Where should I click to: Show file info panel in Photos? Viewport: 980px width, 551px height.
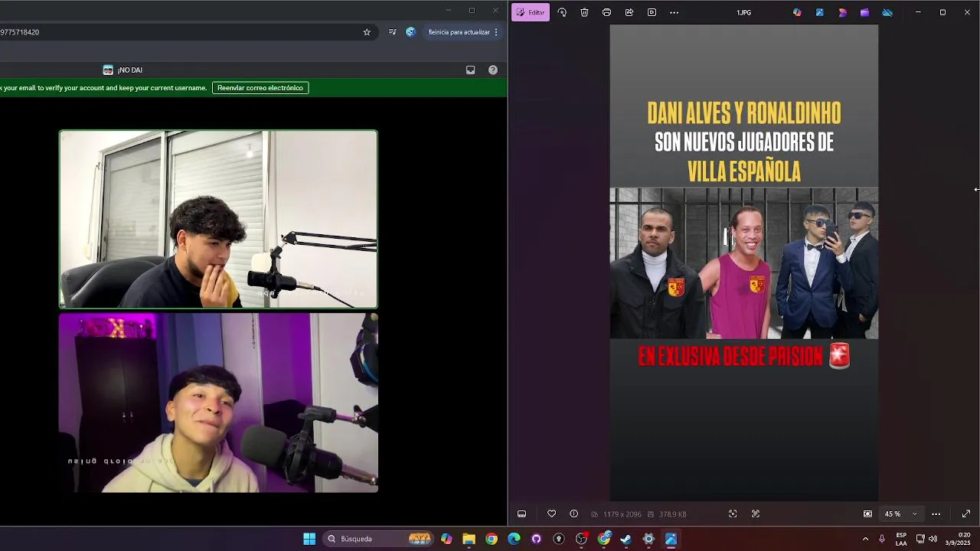(x=573, y=514)
